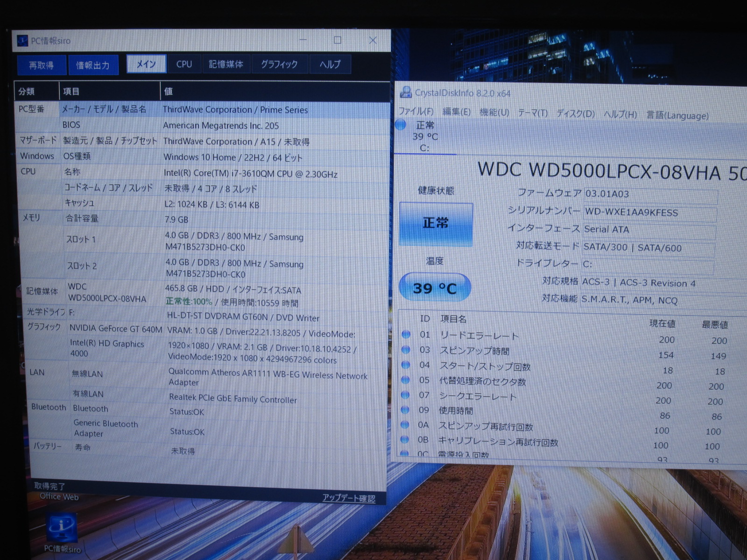Switch to the グラフィック tab
The height and width of the screenshot is (560, 747).
279,64
